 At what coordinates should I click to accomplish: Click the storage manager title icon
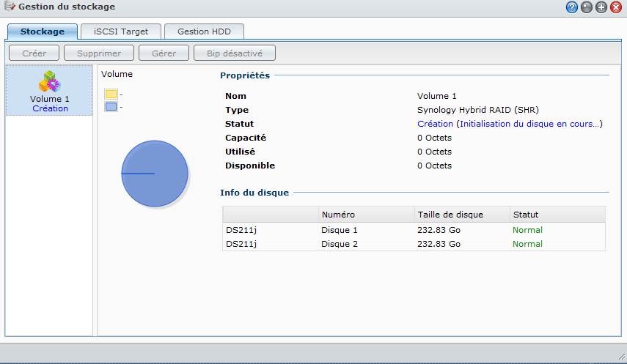[x=10, y=7]
